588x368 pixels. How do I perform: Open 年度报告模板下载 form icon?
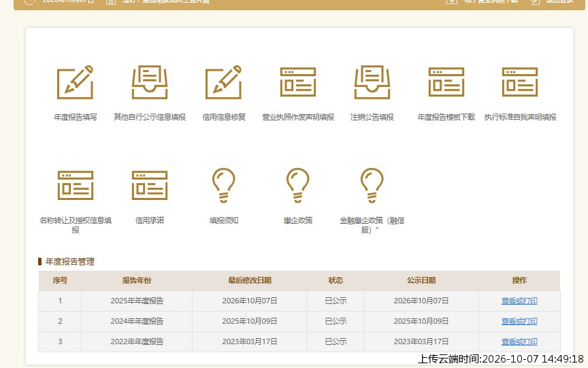pyautogui.click(x=446, y=82)
